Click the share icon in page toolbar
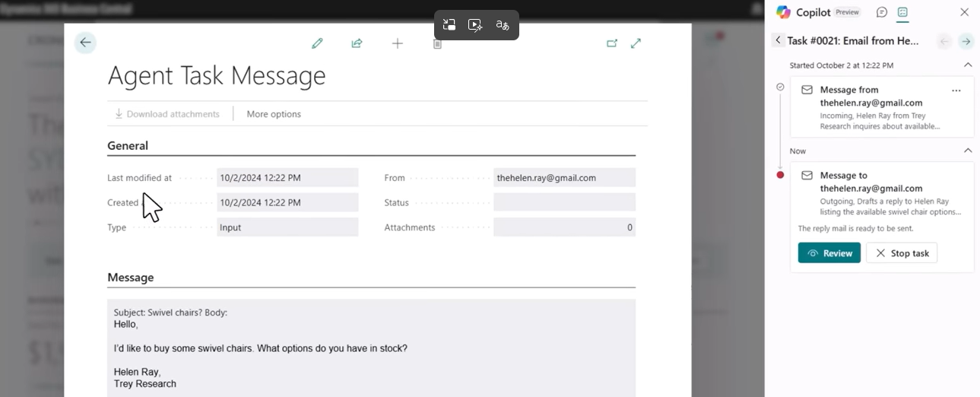This screenshot has width=980, height=397. tap(357, 43)
